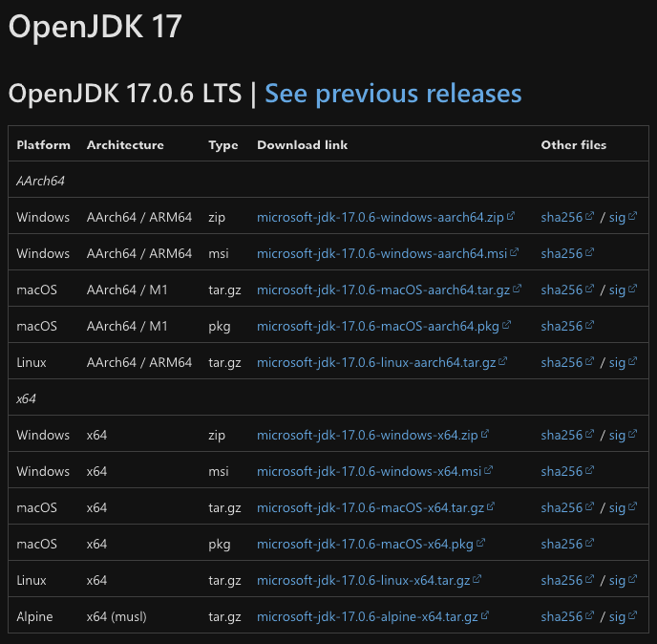Click the 'Architecture' column header
Viewport: 657px width, 644px height.
tap(125, 145)
